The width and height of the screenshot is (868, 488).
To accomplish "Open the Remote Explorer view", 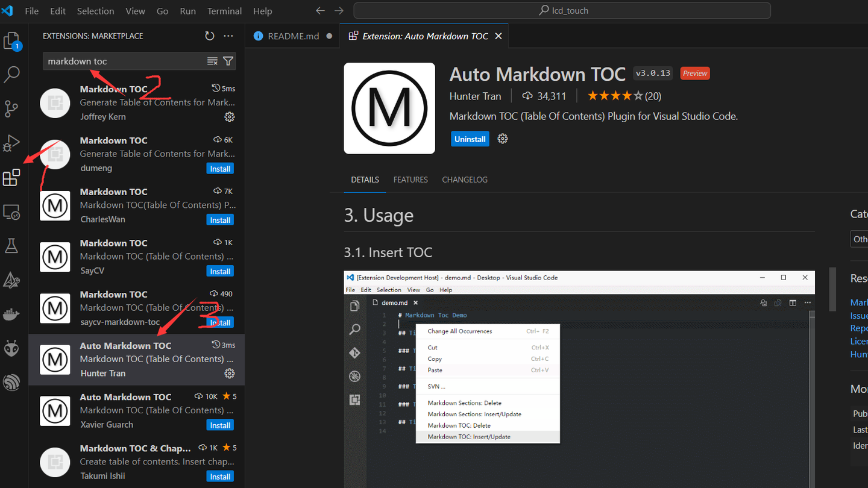I will pyautogui.click(x=12, y=212).
